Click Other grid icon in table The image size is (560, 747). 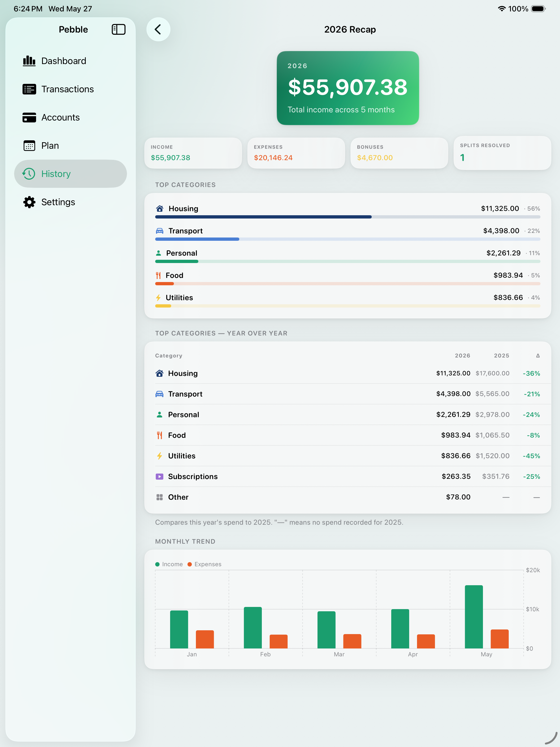click(160, 497)
